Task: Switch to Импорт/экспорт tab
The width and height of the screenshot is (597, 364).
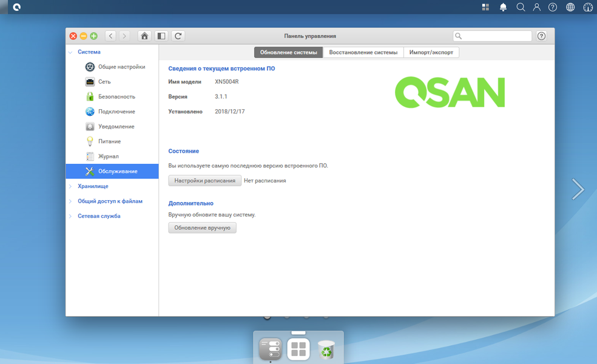Action: click(431, 52)
